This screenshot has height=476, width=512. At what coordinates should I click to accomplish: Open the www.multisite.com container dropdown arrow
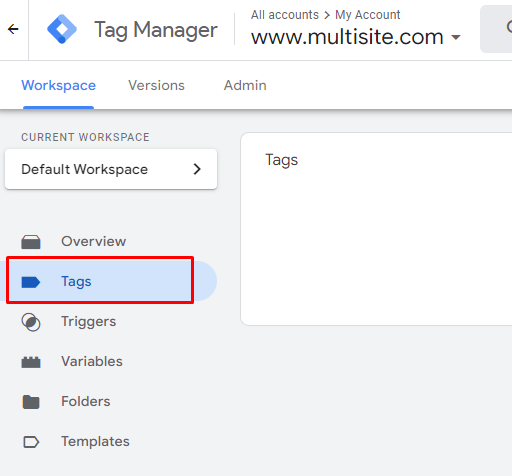456,37
